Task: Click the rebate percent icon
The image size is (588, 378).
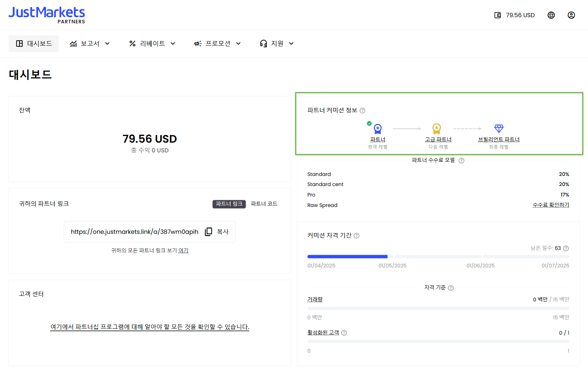Action: point(132,44)
